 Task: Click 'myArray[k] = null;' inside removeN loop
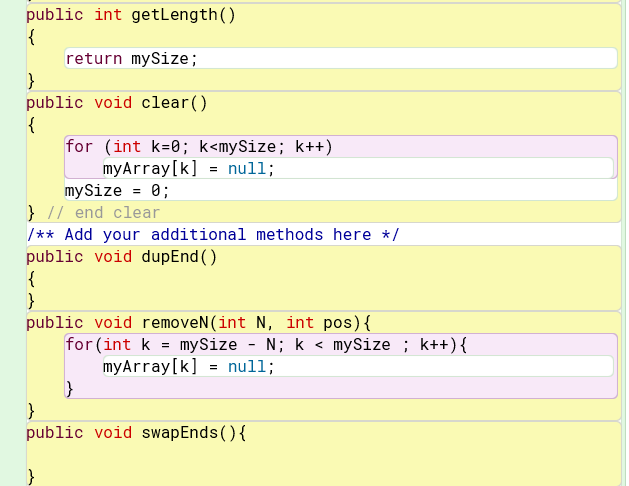189,367
